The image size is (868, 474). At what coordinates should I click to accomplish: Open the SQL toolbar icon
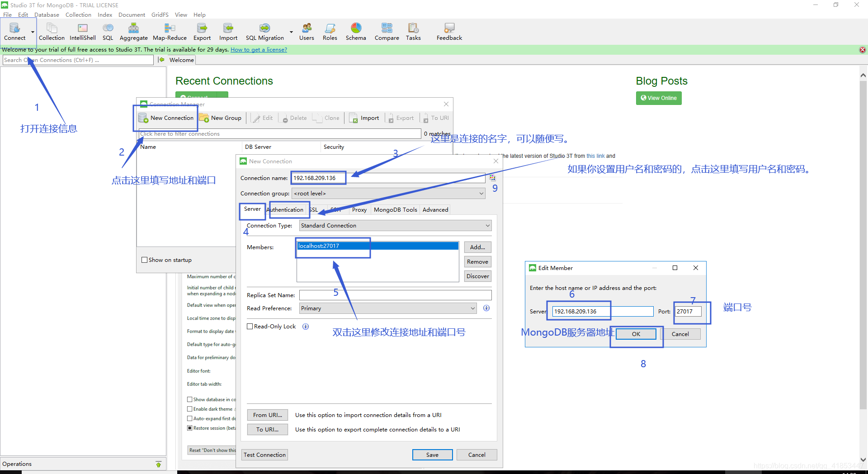coord(108,32)
